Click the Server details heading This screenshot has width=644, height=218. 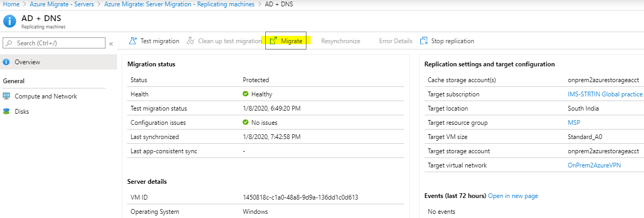coord(147,182)
